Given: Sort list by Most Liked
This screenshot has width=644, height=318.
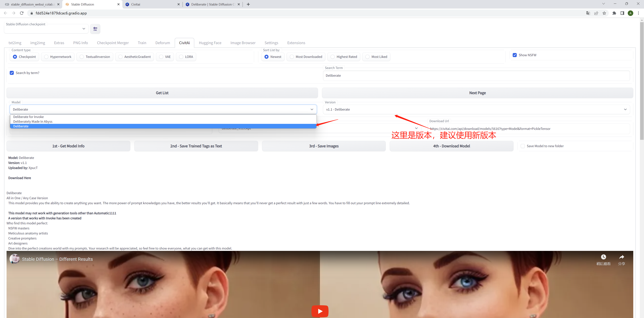Looking at the screenshot, I should click(376, 57).
